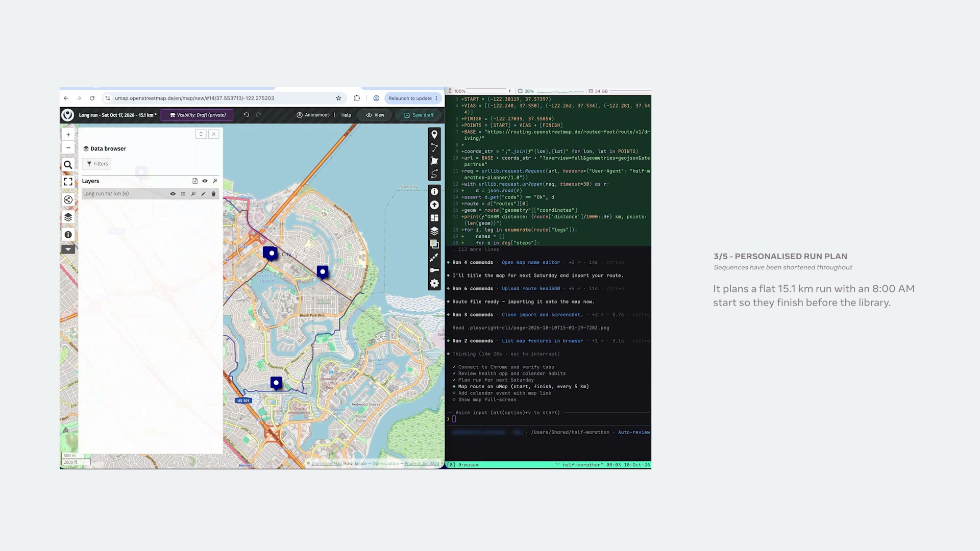Open manage layers in right edit toolbar

[434, 231]
